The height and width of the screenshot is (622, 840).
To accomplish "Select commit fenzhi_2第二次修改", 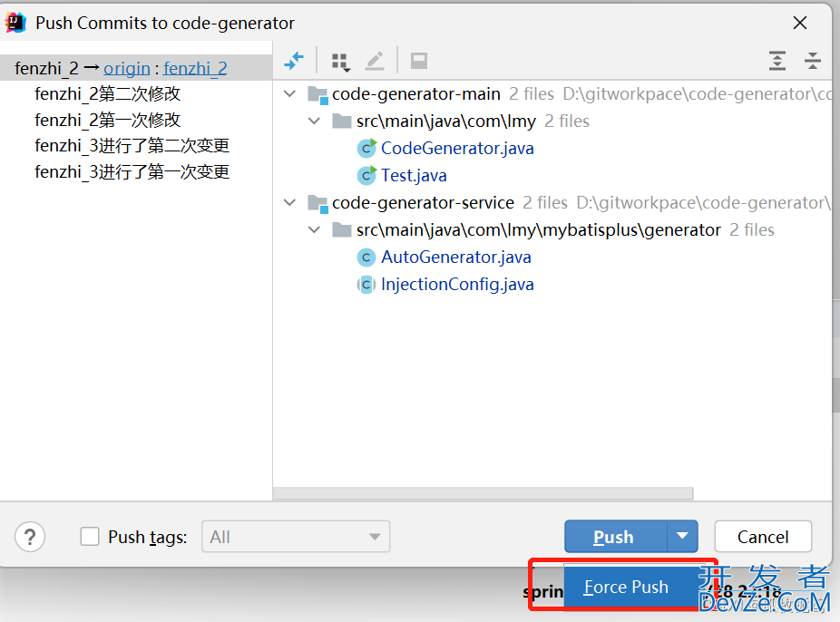I will click(x=108, y=94).
